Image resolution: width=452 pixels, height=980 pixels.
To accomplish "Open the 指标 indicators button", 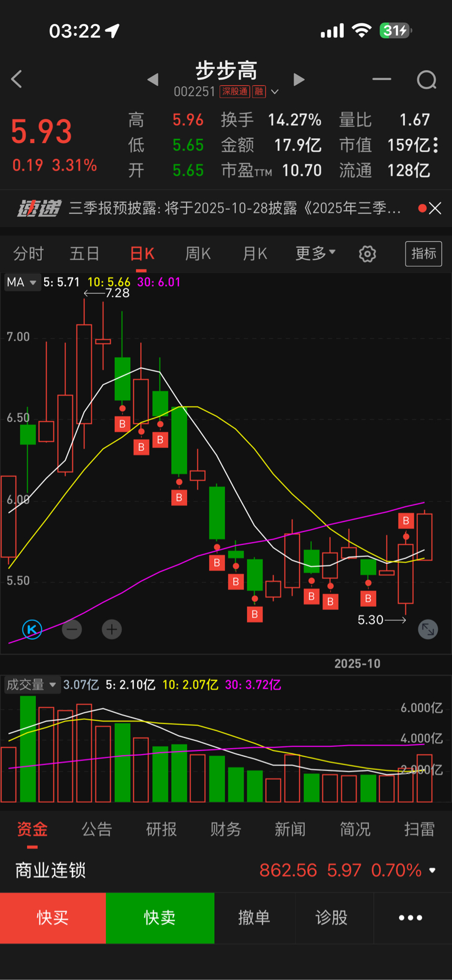I will tap(424, 254).
